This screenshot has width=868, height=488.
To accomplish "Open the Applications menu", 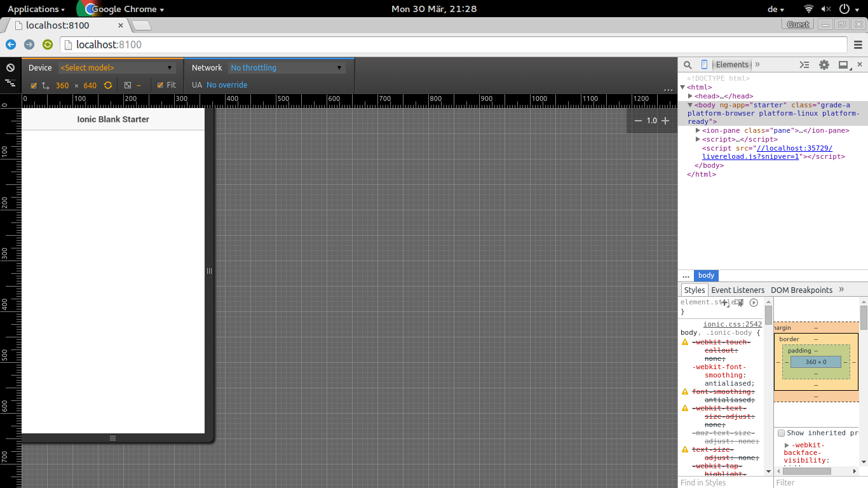I will 36,9.
